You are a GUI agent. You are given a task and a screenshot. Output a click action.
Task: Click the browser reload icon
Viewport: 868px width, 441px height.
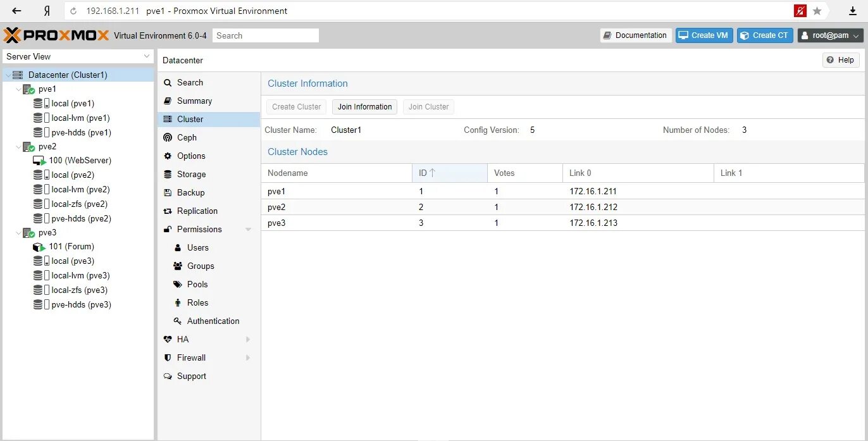click(73, 11)
